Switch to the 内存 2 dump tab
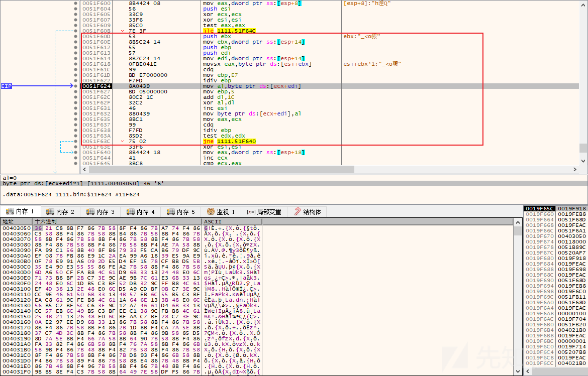This screenshot has height=376, width=588. coord(60,211)
